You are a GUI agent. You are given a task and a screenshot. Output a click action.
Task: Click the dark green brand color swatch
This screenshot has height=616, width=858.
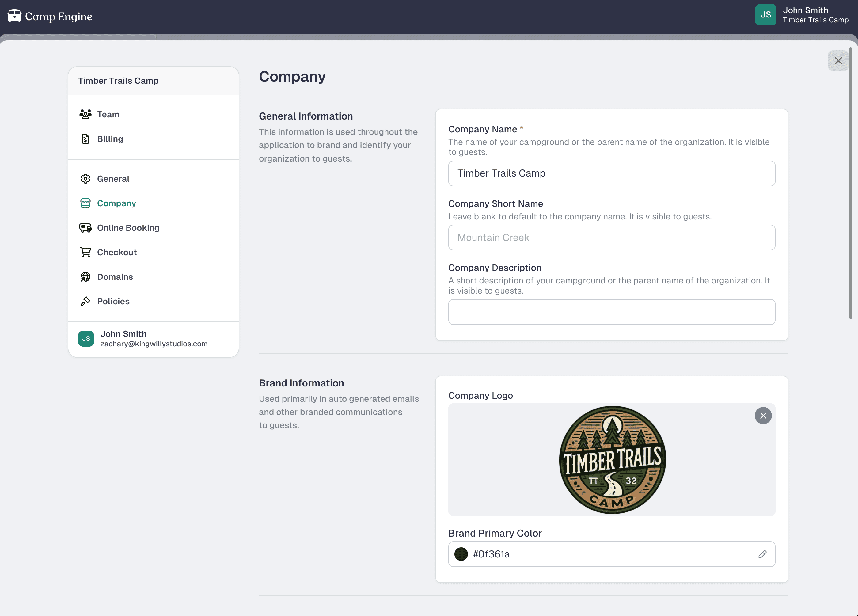[461, 554]
